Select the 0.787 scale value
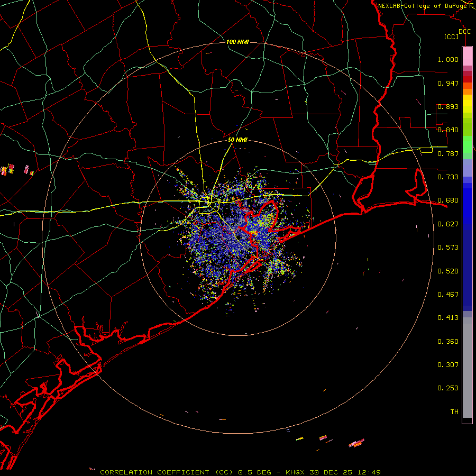Image resolution: width=476 pixels, height=476 pixels. [448, 153]
